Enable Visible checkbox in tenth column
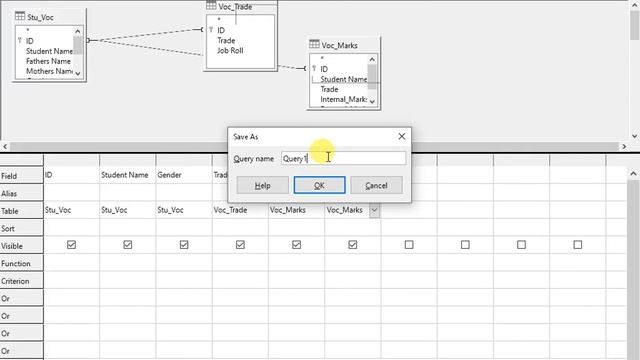 pos(578,244)
